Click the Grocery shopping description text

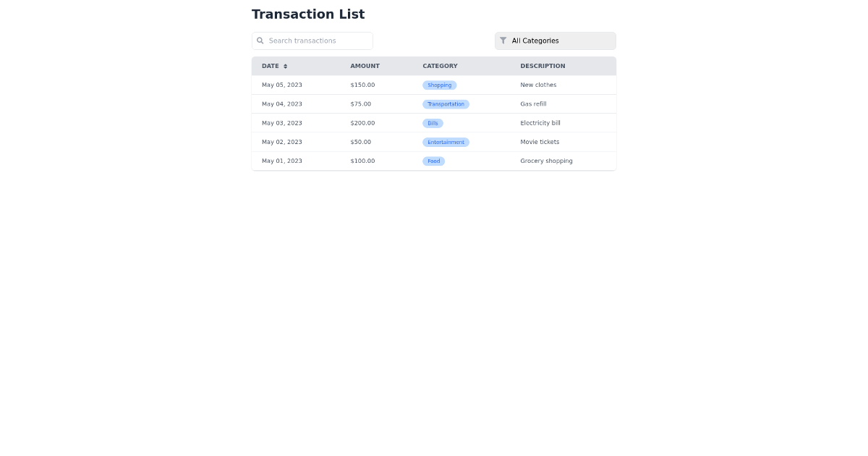click(x=546, y=161)
